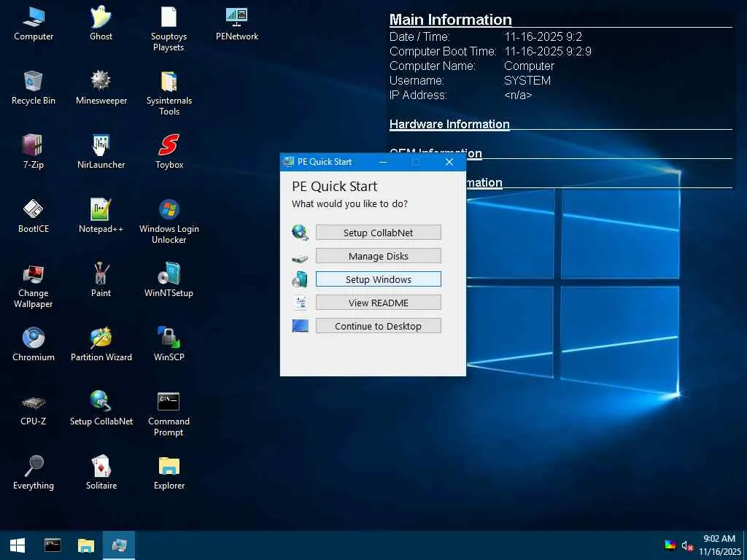Launch the PENetwork desktop icon
This screenshot has width=747, height=560.
pyautogui.click(x=237, y=23)
